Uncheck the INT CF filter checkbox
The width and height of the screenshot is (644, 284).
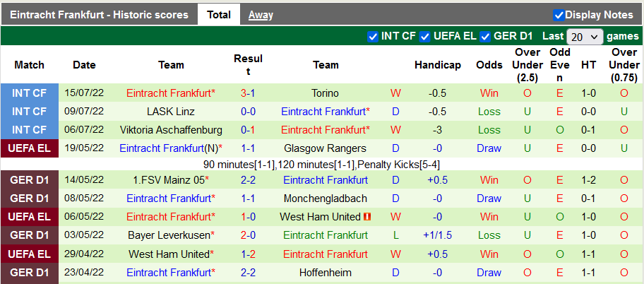tap(373, 37)
